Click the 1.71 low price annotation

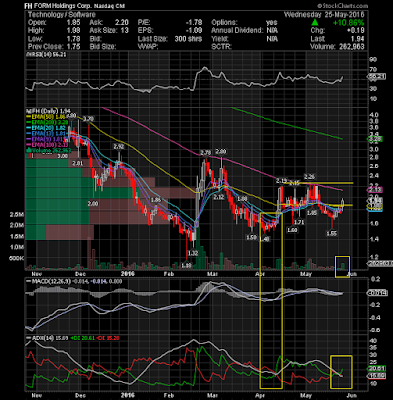click(299, 222)
